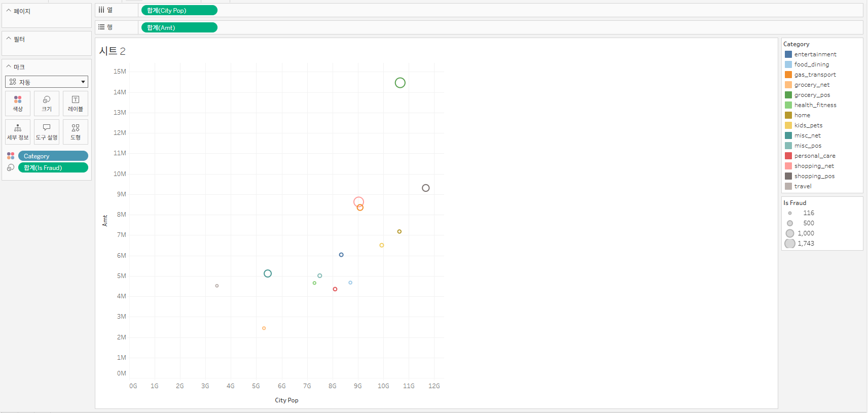Screen dimensions: 868x413
Task: Select the 1,000 size legend entry
Action: pos(800,233)
